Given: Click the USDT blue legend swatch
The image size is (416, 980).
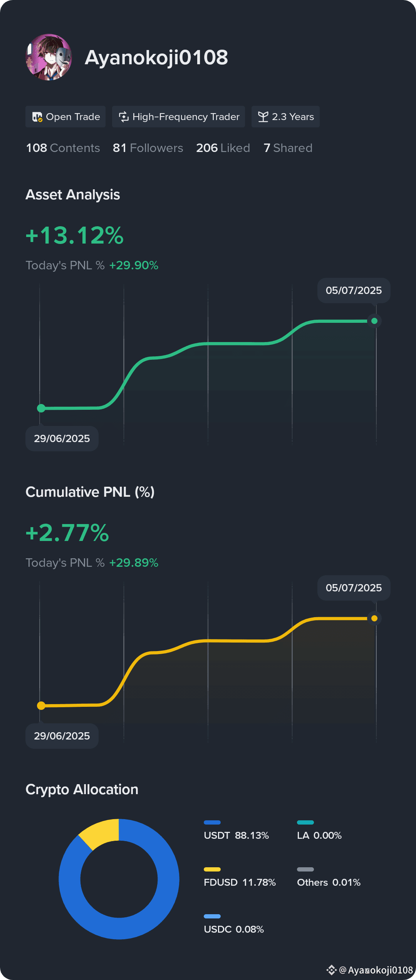Looking at the screenshot, I should click(212, 822).
